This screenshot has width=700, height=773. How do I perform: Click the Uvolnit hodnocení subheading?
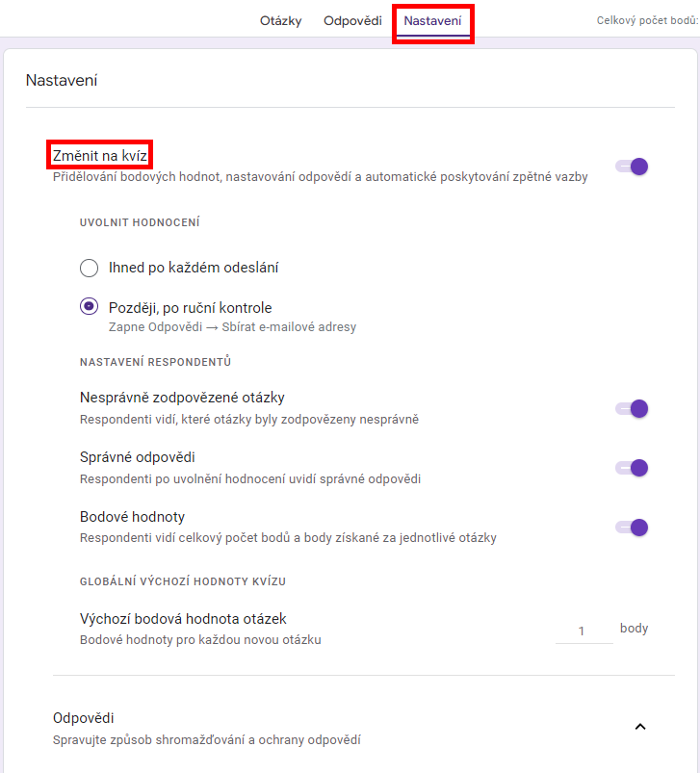[140, 222]
